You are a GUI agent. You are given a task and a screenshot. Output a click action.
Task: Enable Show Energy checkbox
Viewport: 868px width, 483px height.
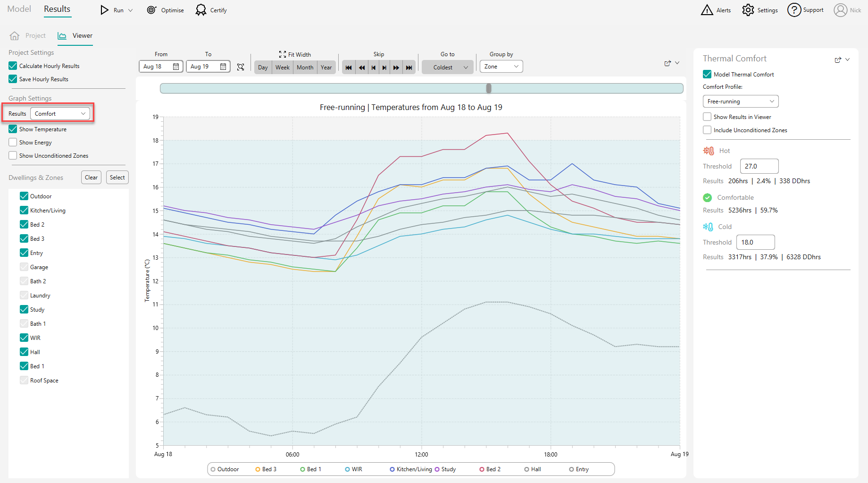click(x=13, y=142)
